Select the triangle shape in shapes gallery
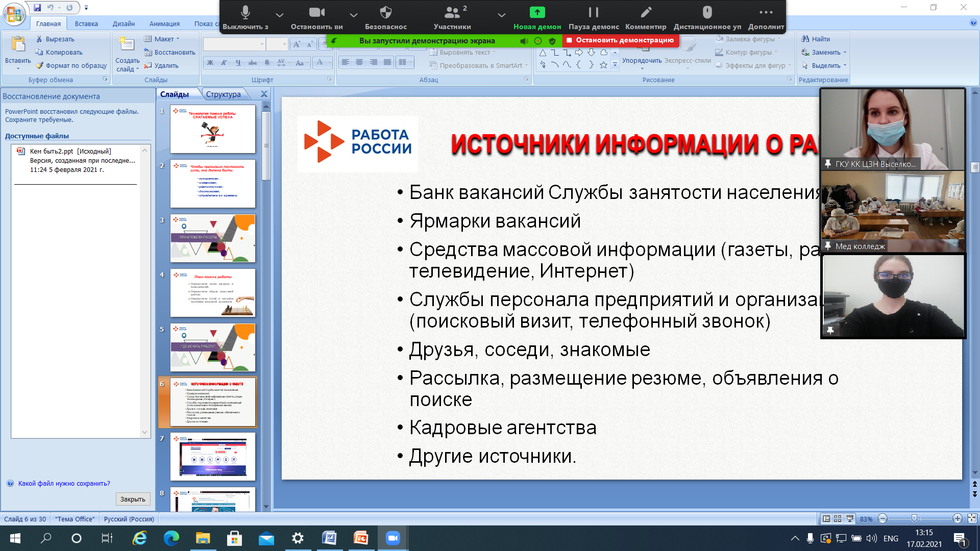The image size is (980, 551). 543,53
